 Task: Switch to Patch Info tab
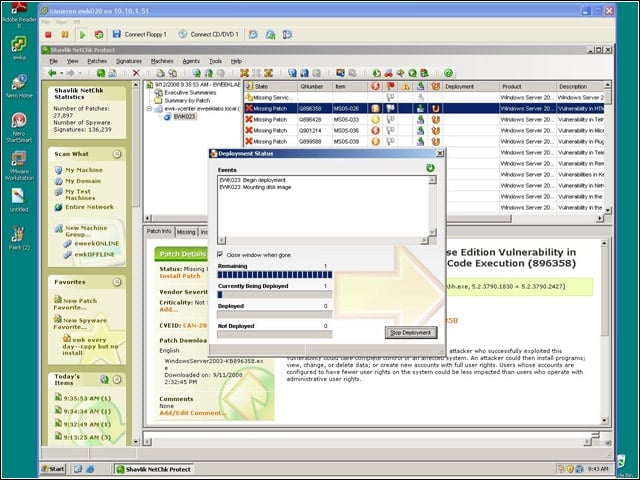(159, 231)
